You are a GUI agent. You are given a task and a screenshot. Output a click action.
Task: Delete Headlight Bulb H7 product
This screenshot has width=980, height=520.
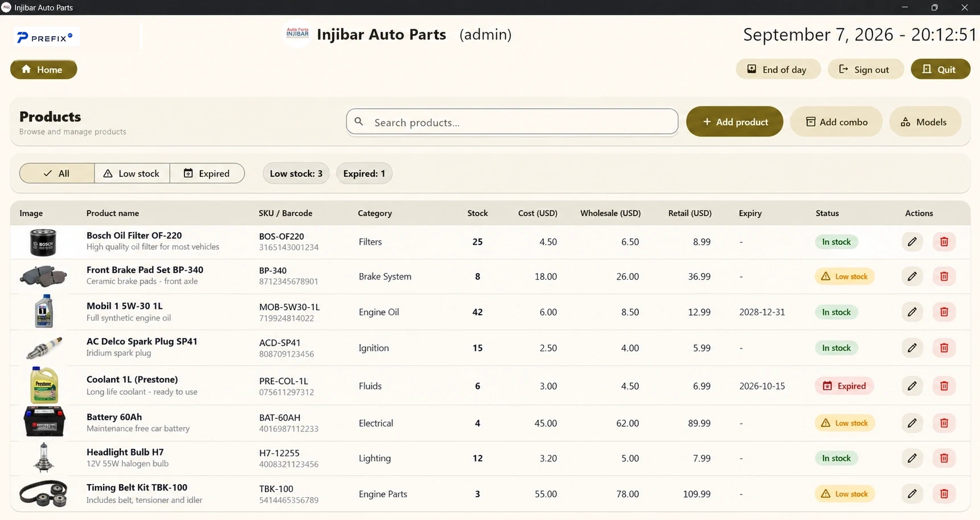(x=944, y=458)
